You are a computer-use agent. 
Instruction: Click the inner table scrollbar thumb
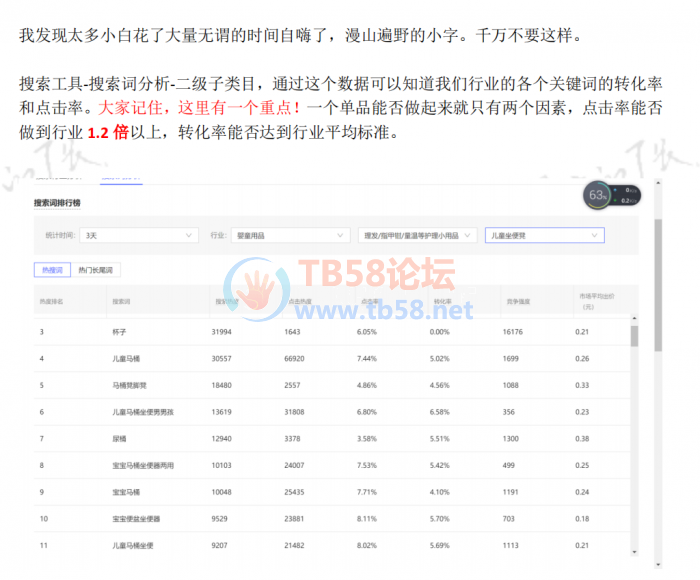click(634, 336)
